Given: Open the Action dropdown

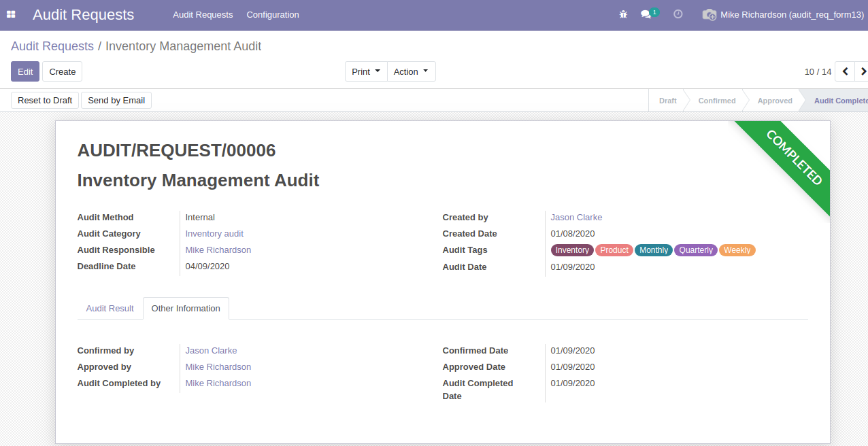Looking at the screenshot, I should 411,71.
